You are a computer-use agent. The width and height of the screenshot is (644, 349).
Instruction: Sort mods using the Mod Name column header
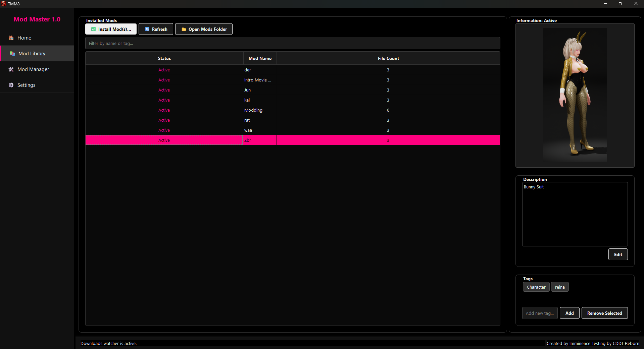click(260, 58)
